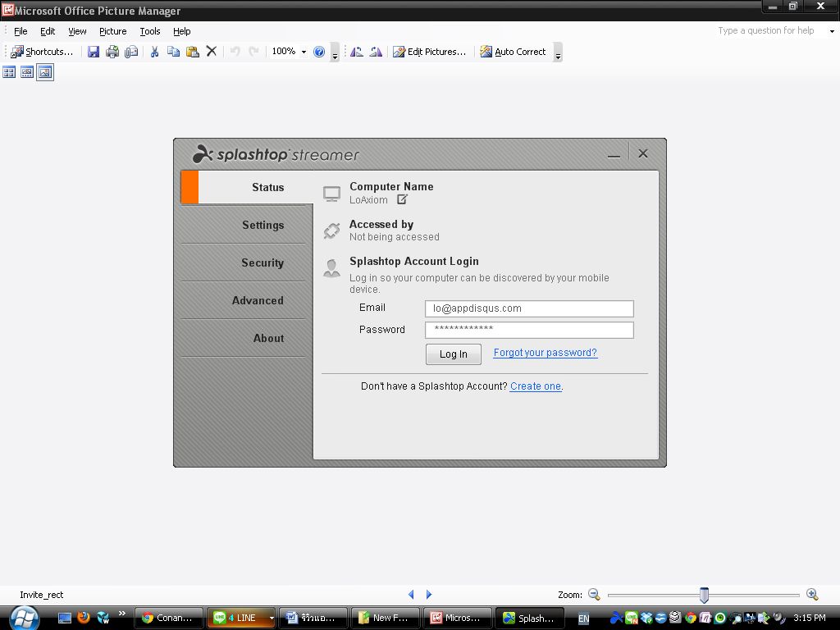Image resolution: width=840 pixels, height=630 pixels.
Task: Click Splashtop Streamer minimize dash
Action: (614, 155)
